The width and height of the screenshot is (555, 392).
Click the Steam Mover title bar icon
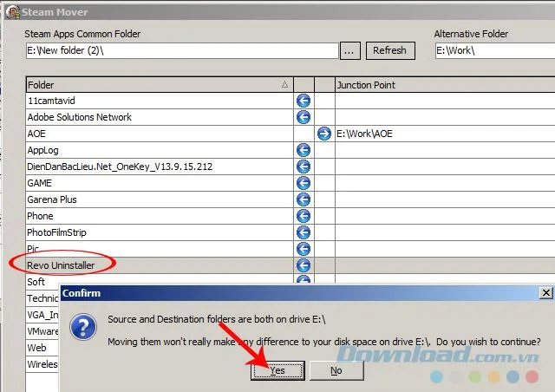13,11
